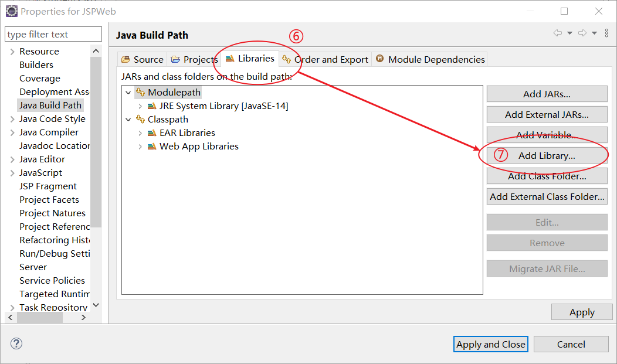Click the forward navigation arrow icon

[x=582, y=33]
